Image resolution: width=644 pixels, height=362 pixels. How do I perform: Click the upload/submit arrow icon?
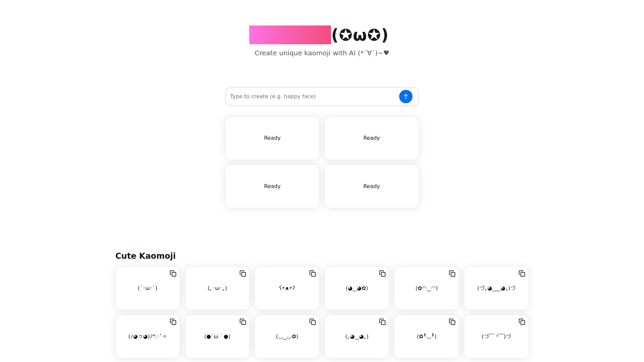[406, 96]
